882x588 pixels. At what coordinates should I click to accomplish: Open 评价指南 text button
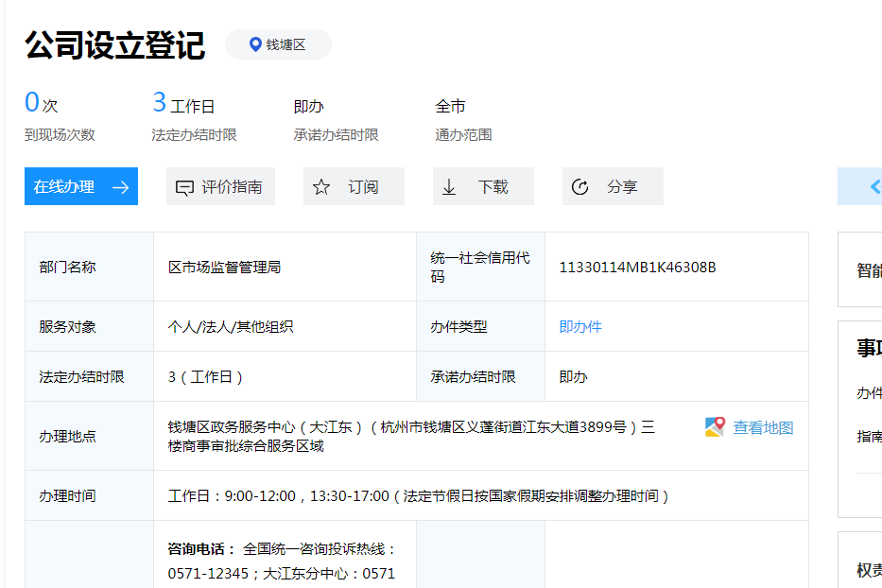[232, 187]
